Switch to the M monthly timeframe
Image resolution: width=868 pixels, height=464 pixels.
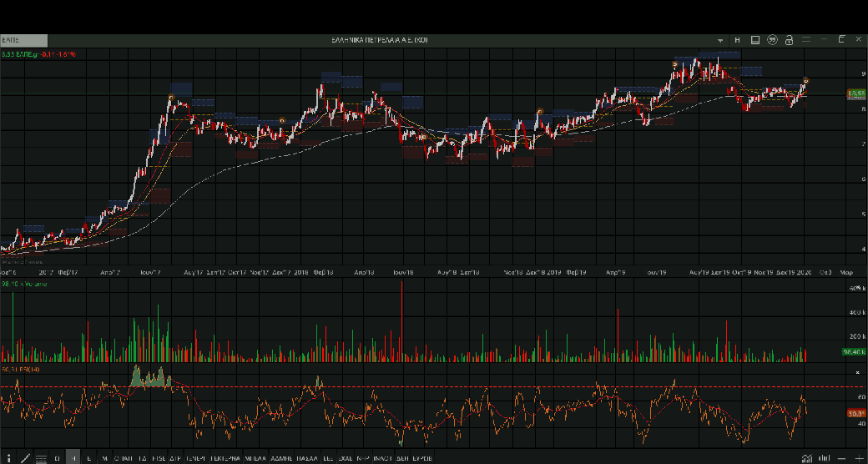point(104,458)
